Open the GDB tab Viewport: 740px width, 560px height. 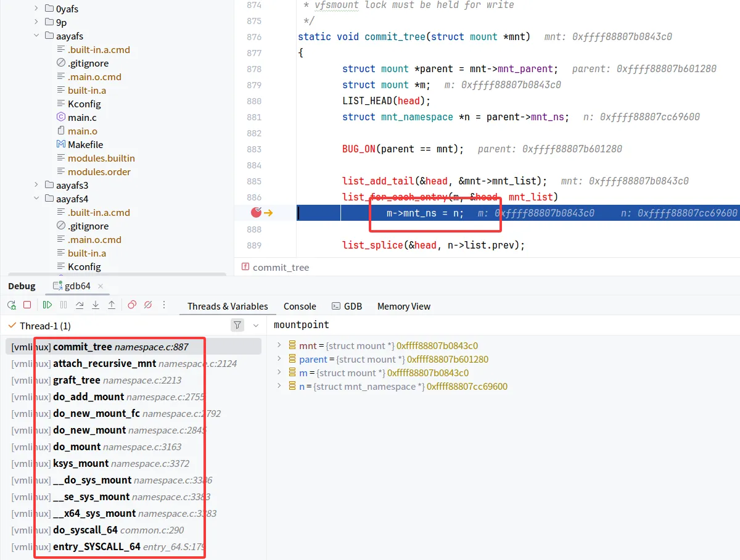[x=347, y=306]
